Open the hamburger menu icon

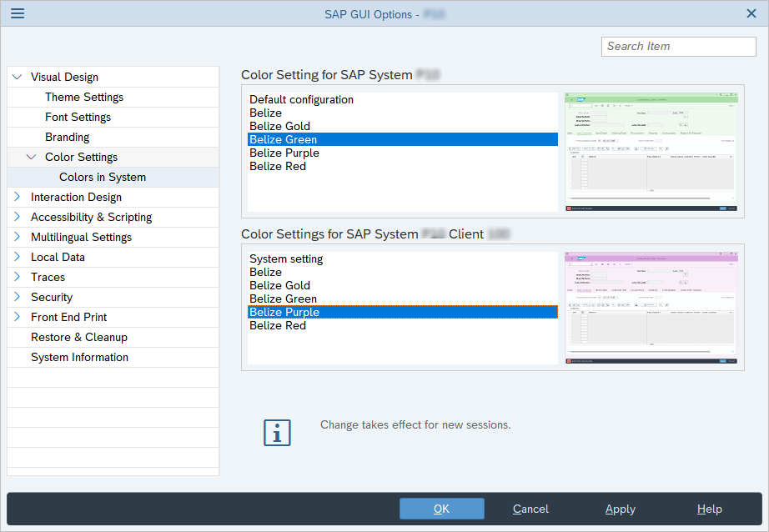[x=18, y=13]
